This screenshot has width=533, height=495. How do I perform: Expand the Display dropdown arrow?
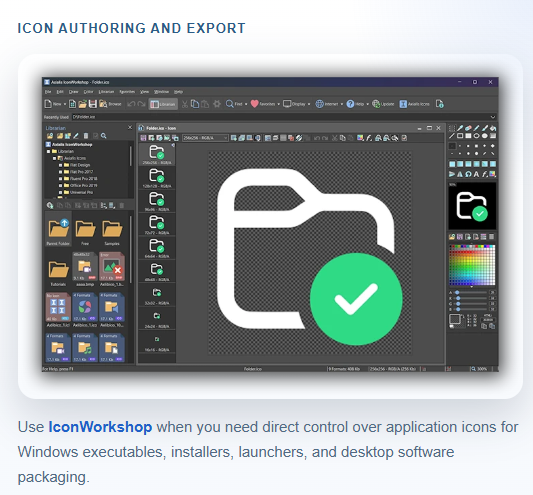pyautogui.click(x=309, y=104)
